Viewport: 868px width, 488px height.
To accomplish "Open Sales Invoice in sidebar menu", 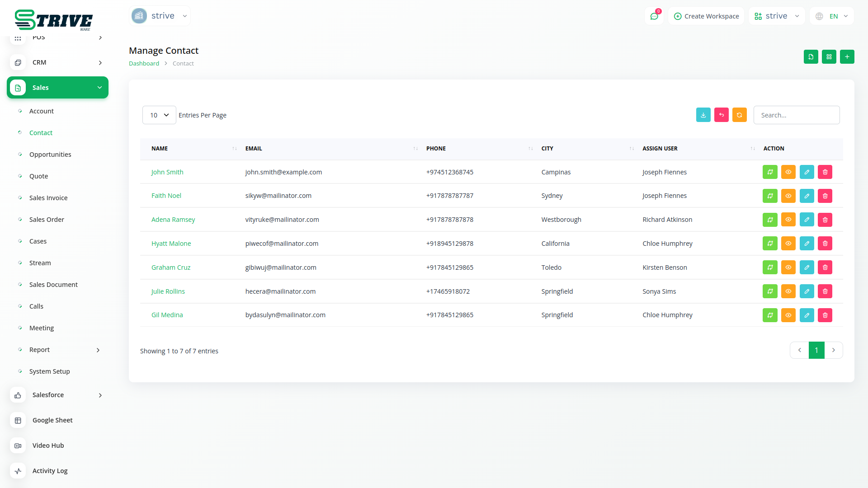I will tap(48, 198).
